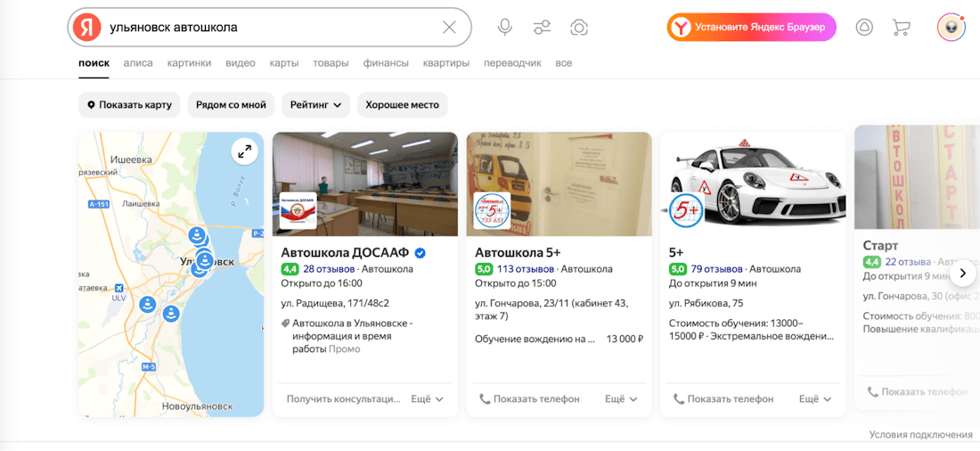
Task: Expand the map with the fullscreen arrows icon
Action: point(244,151)
